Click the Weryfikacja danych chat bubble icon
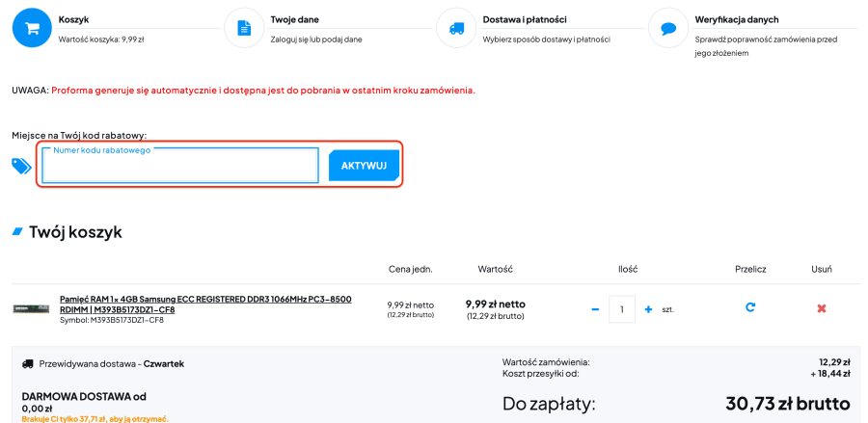The image size is (868, 423). click(668, 28)
